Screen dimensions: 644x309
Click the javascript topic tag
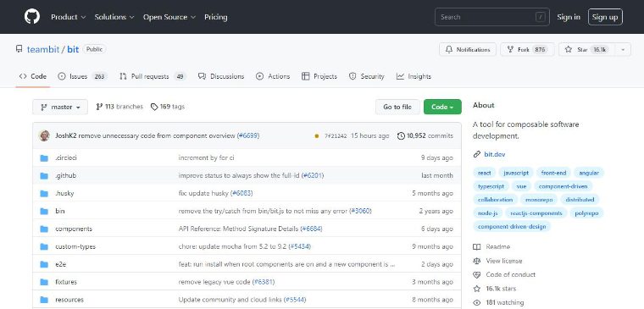coord(516,173)
